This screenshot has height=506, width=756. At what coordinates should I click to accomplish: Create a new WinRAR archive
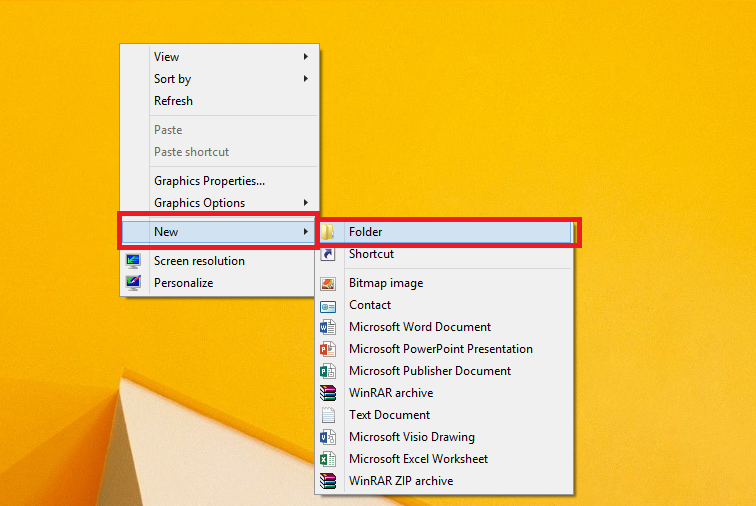click(x=445, y=393)
